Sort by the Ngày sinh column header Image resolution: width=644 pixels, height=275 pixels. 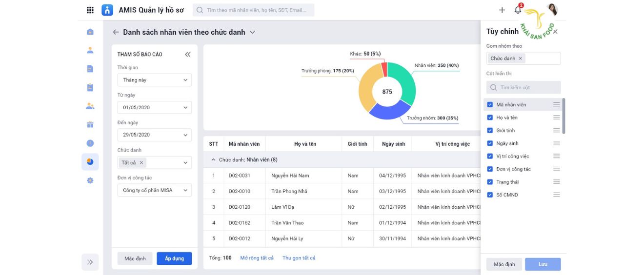click(393, 144)
